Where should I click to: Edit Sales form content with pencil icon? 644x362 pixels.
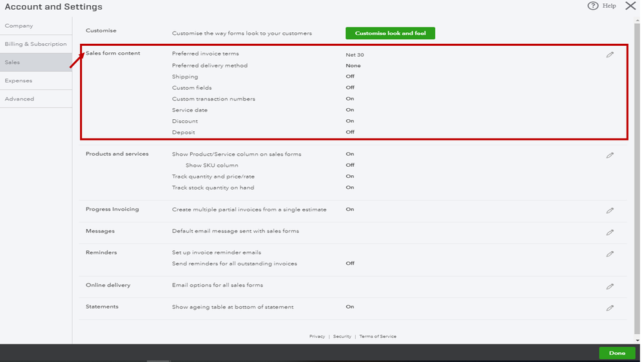click(x=610, y=55)
